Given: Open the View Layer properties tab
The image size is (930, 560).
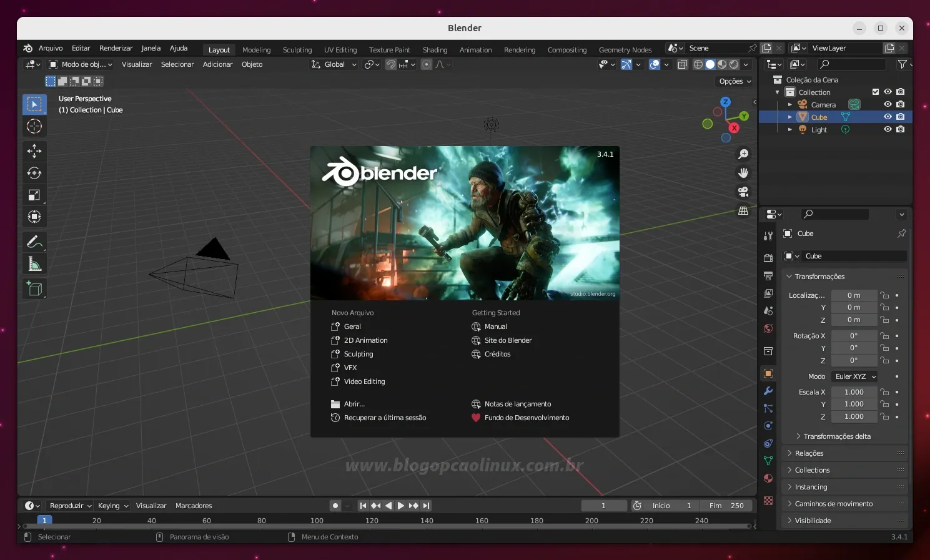Looking at the screenshot, I should click(x=768, y=293).
